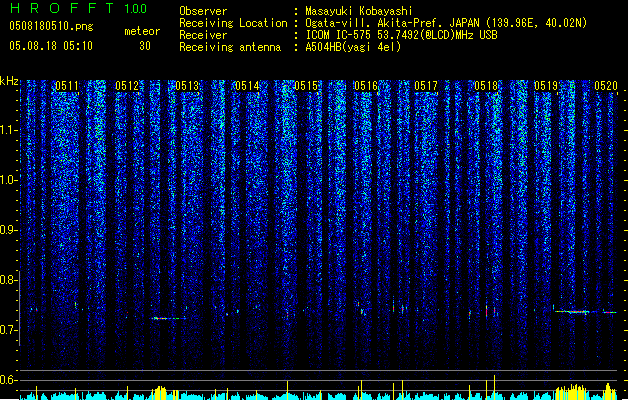
Task: Click the 0517 time marker
Action: pos(426,86)
